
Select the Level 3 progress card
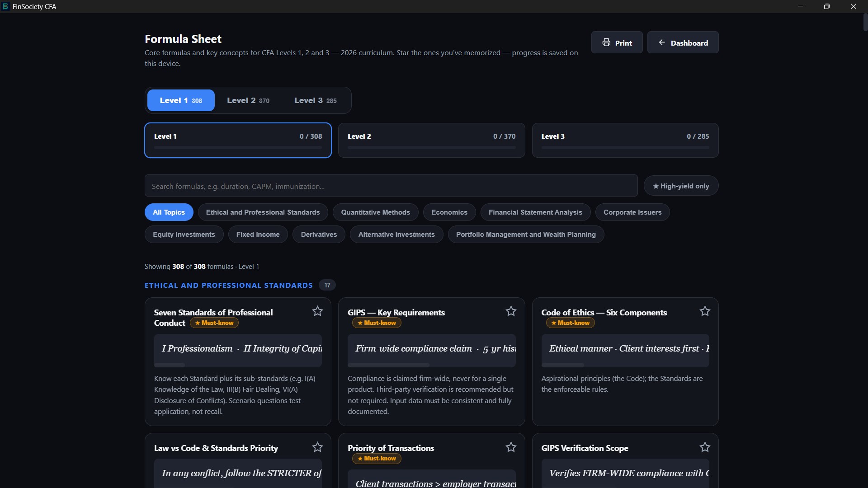(625, 140)
